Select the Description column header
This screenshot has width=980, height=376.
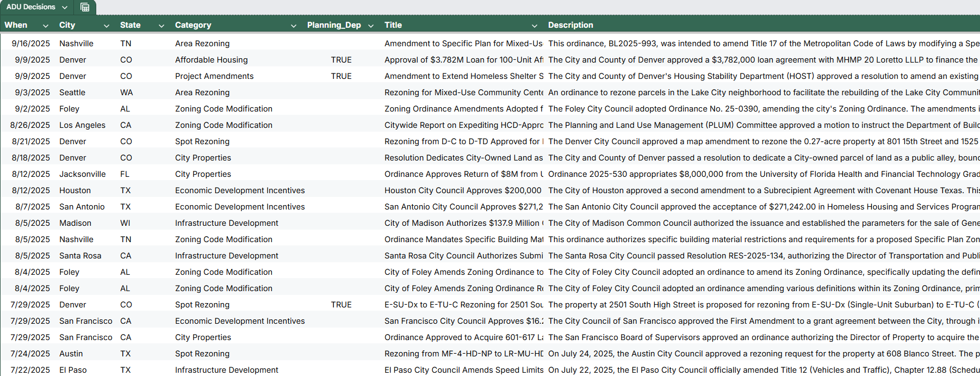(570, 25)
